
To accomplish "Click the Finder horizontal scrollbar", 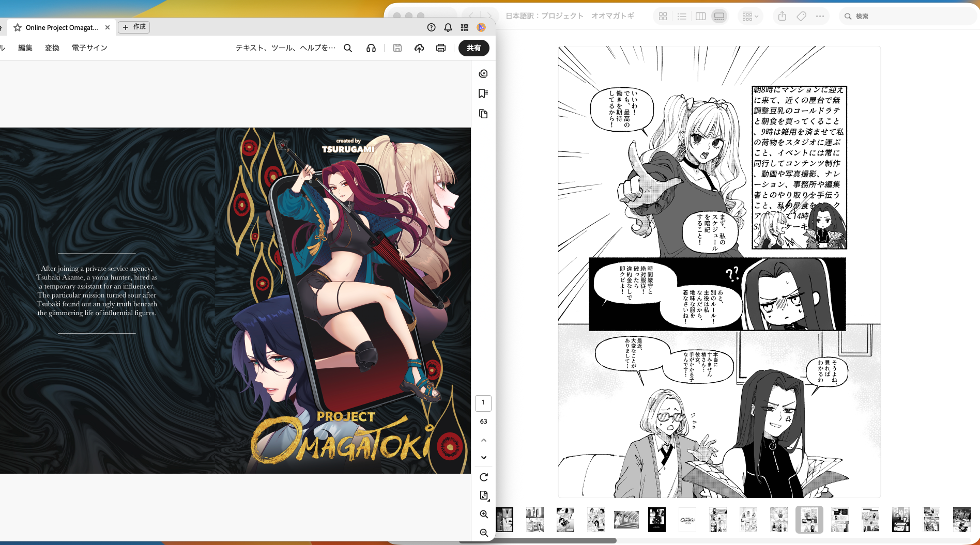I will tap(538, 541).
